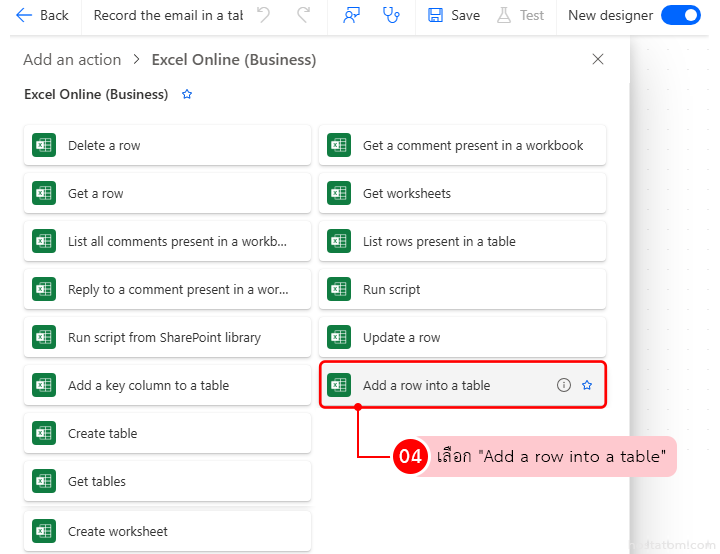Open the Copilot feedback person icon
This screenshot has height=554, width=720.
point(351,15)
